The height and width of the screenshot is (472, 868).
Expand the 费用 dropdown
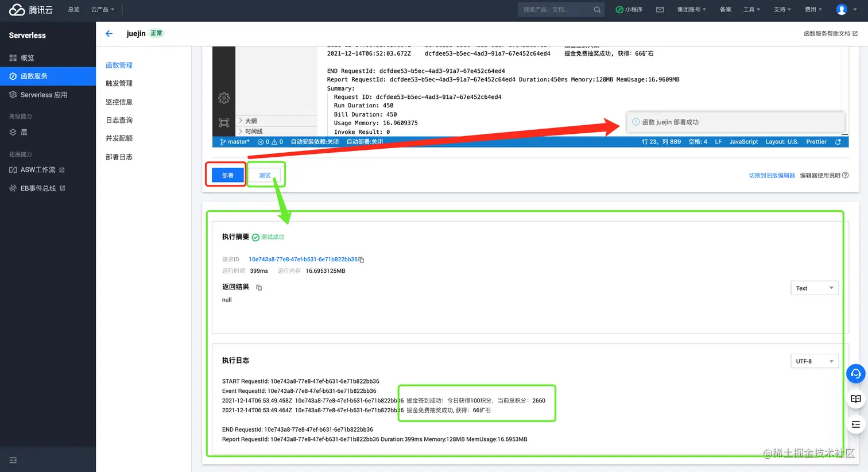pos(813,10)
